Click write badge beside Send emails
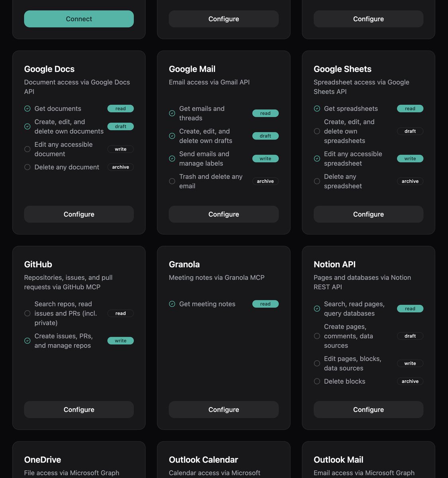The width and height of the screenshot is (448, 478). coord(265,159)
